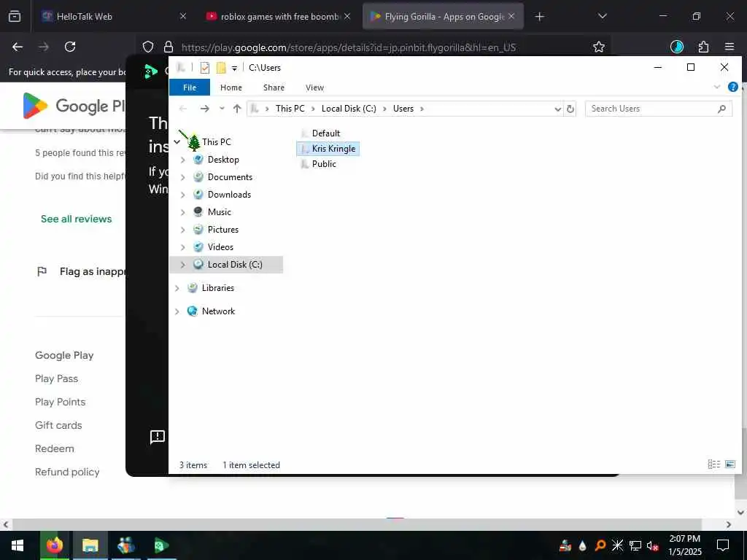747x560 pixels.
Task: Click the Search Users input field
Action: [x=659, y=109]
